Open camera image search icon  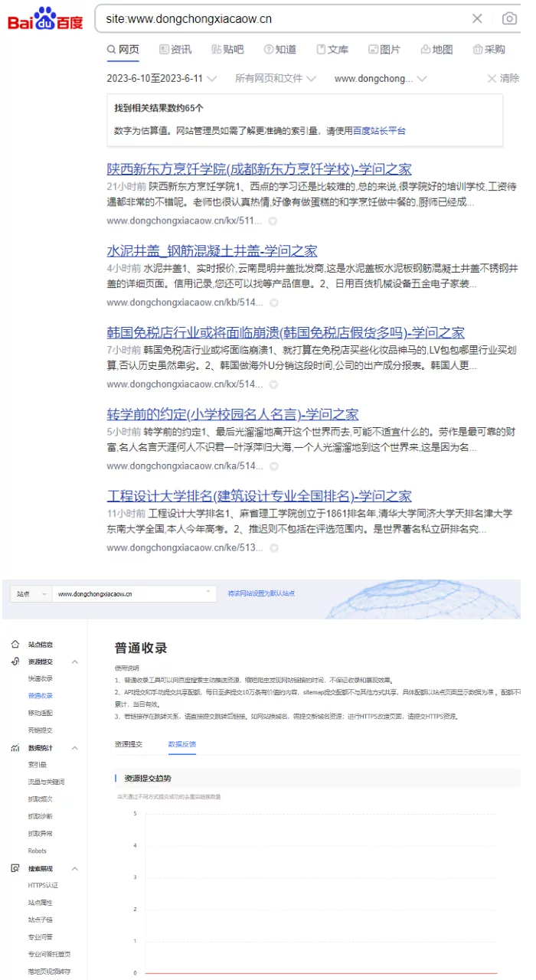click(x=509, y=18)
